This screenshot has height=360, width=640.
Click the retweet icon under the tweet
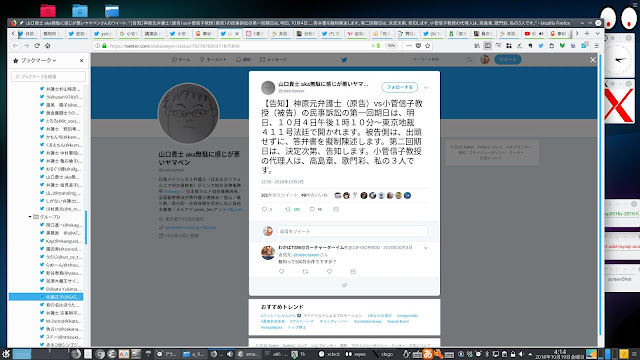[x=288, y=209]
